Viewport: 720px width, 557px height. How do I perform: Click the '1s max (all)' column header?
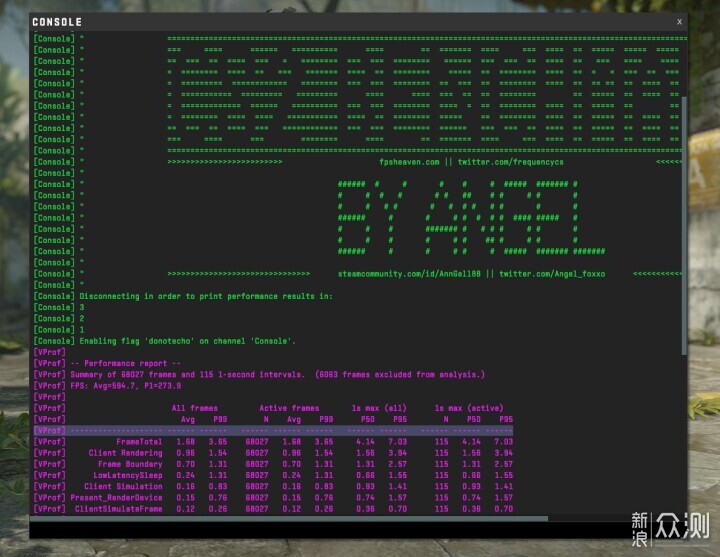pyautogui.click(x=379, y=408)
